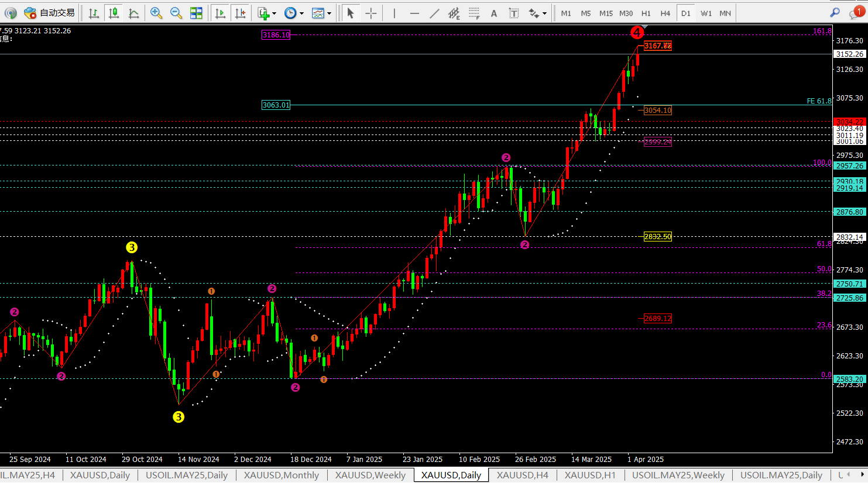868x483 pixels.
Task: Toggle the 自动交易 auto trading button
Action: click(x=49, y=13)
